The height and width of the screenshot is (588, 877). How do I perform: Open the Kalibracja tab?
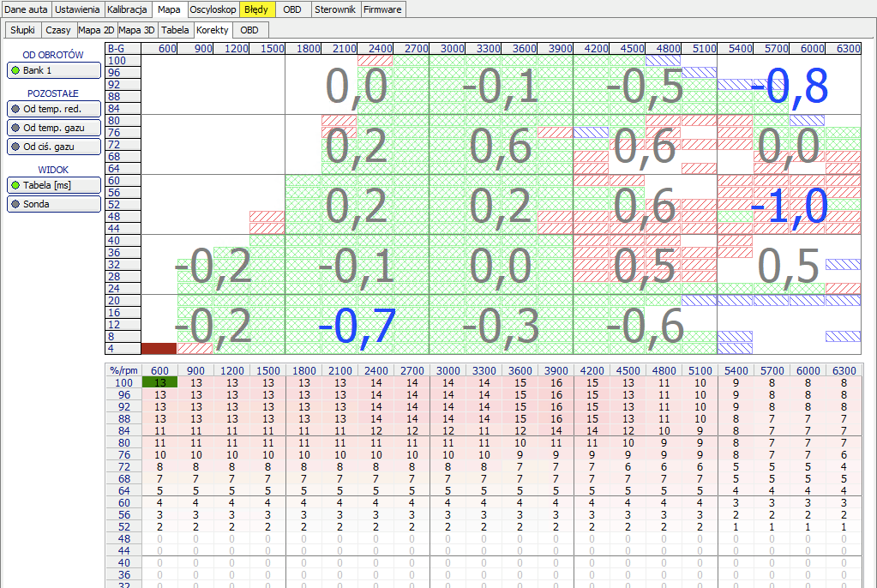pyautogui.click(x=129, y=9)
